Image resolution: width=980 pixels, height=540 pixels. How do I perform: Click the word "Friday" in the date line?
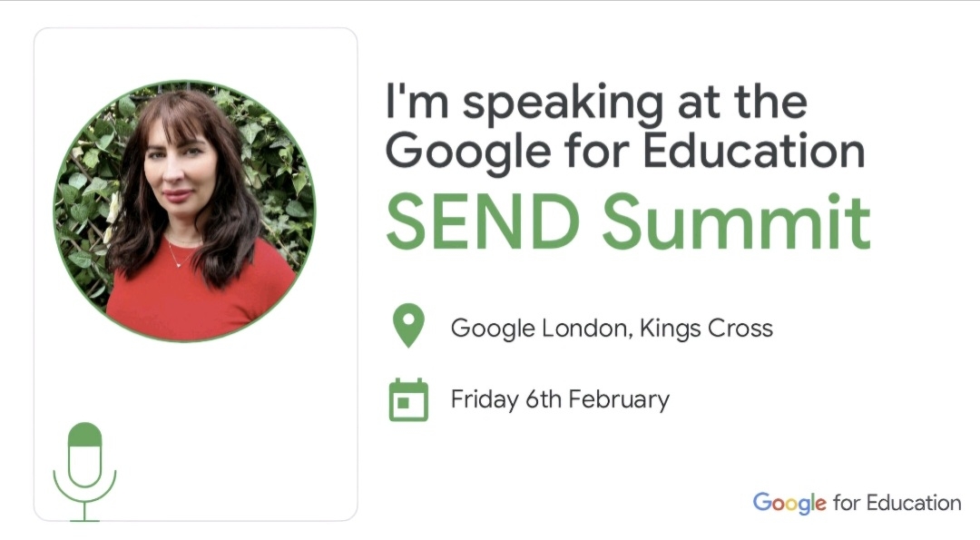tap(484, 399)
